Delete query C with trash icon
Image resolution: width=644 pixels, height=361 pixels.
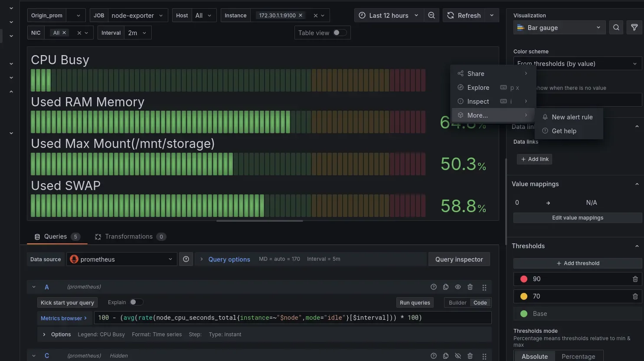click(x=470, y=356)
